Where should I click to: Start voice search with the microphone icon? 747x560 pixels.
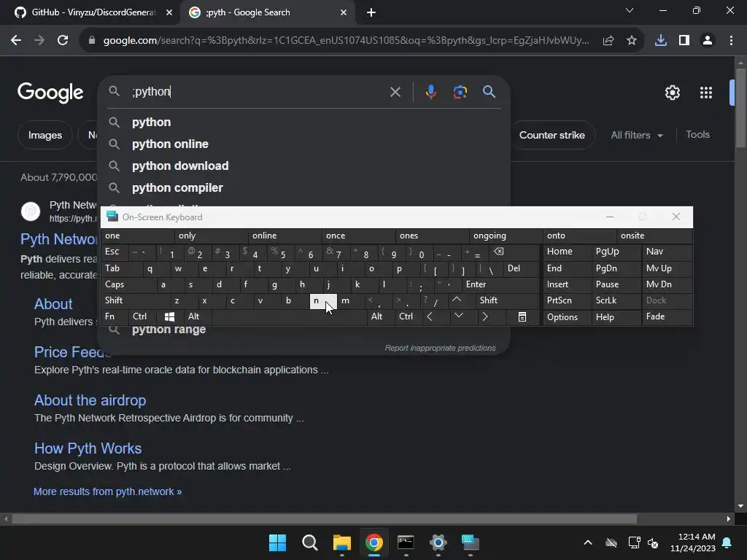coord(430,92)
